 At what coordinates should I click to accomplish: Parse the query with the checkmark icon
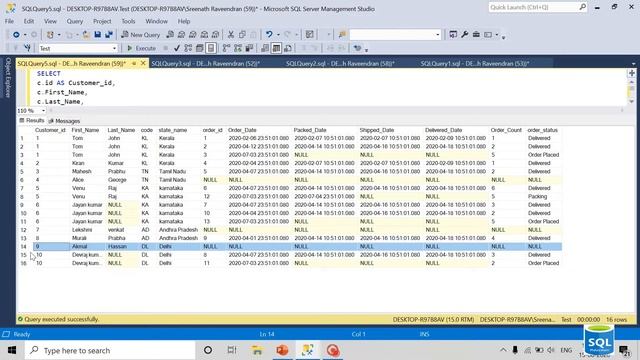pos(177,48)
